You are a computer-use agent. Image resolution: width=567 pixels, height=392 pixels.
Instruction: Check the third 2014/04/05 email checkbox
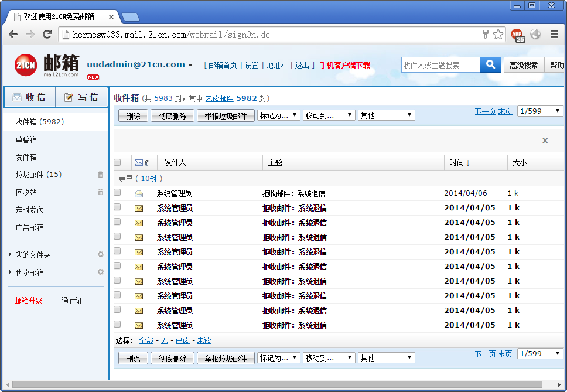(x=117, y=236)
